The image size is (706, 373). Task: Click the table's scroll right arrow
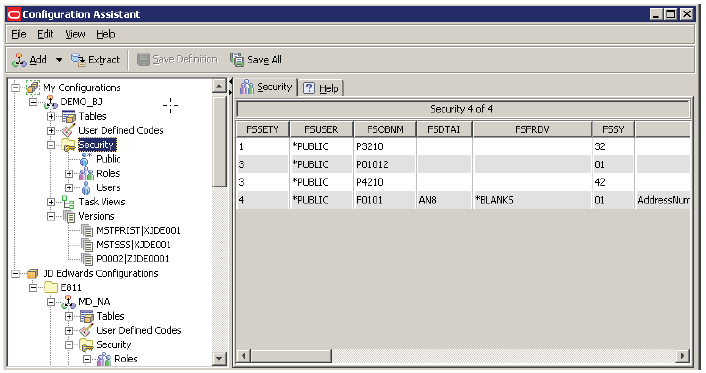[683, 356]
